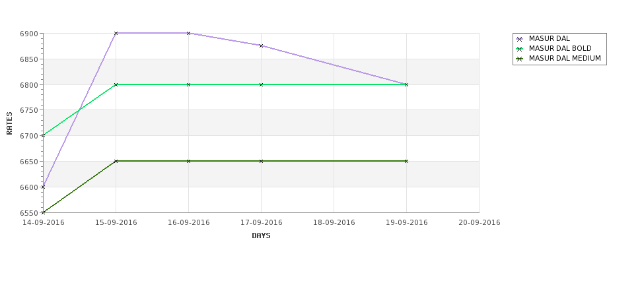
Task: Click MASUR DAL MEDIUM legend marker
Action: (x=519, y=59)
